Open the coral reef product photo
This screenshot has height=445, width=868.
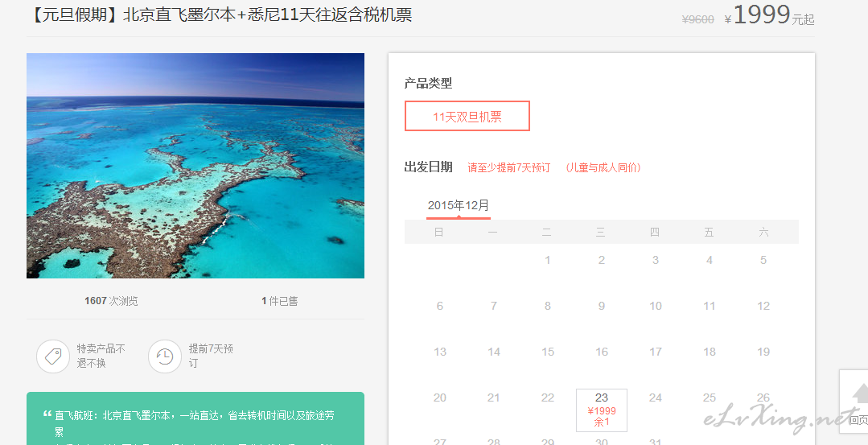click(x=195, y=166)
